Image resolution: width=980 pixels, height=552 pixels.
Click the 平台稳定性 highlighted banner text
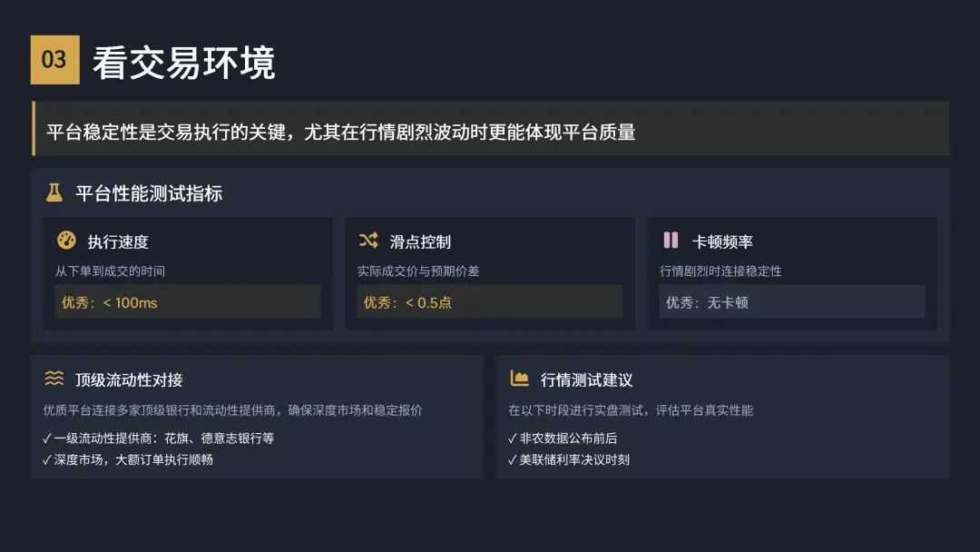340,132
